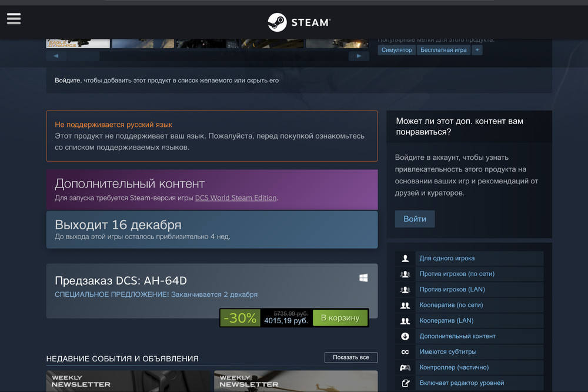Click the Войдите link in wishlist notice

pyautogui.click(x=68, y=80)
